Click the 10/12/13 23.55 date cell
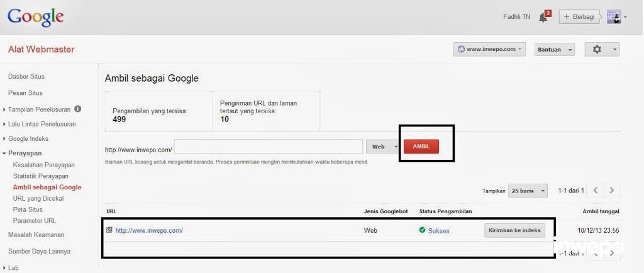Screen dimensions: 644x273 pyautogui.click(x=599, y=231)
